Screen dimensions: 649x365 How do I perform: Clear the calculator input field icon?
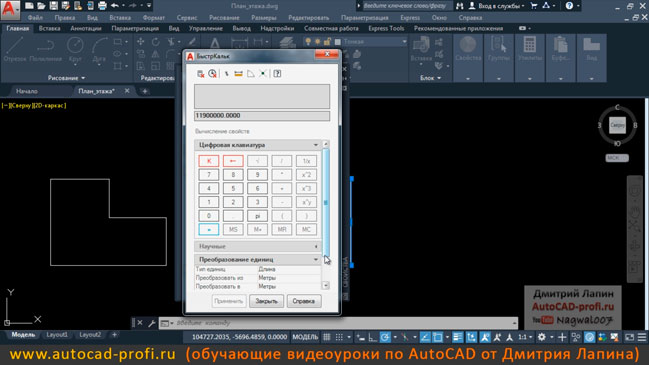pos(201,74)
